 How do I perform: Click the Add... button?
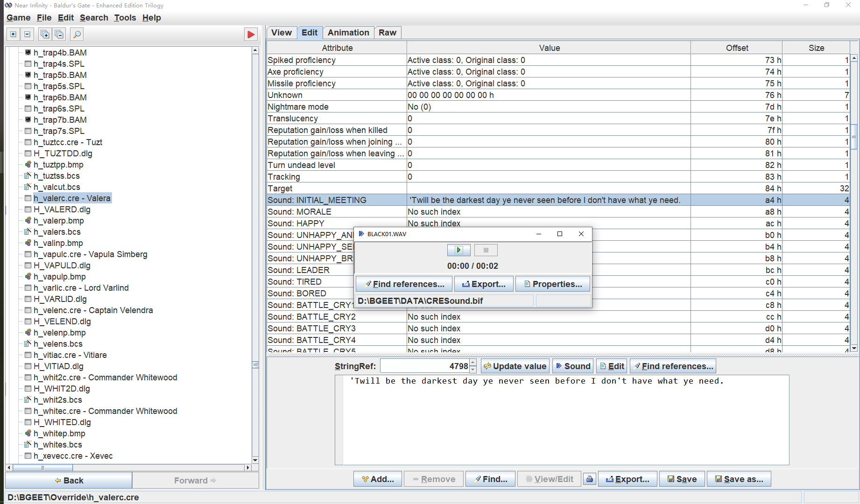pos(378,479)
